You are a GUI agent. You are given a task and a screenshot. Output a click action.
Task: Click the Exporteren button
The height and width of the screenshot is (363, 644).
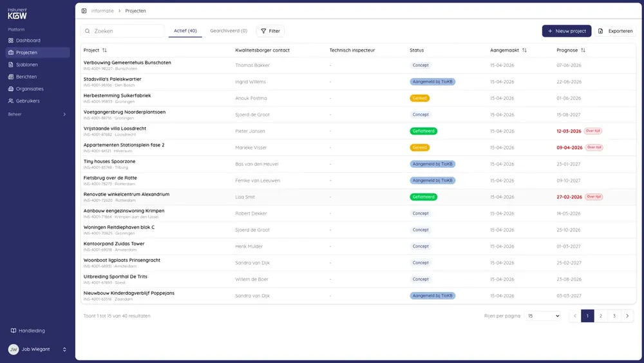coord(615,31)
